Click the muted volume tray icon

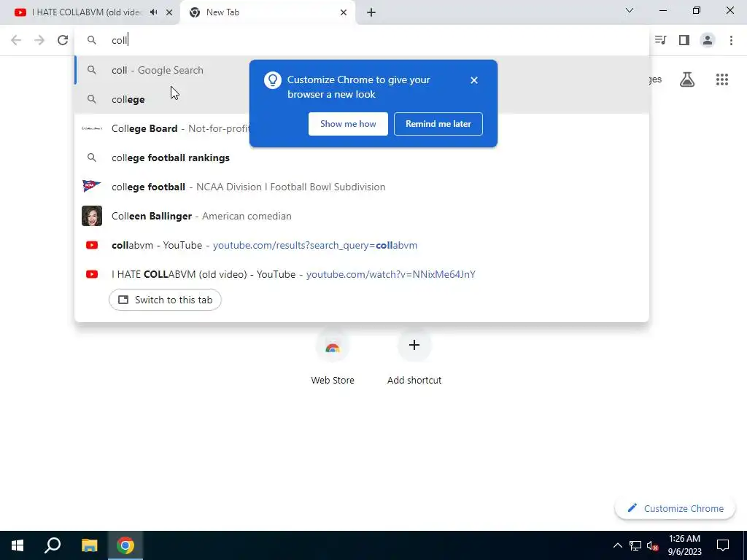point(652,545)
